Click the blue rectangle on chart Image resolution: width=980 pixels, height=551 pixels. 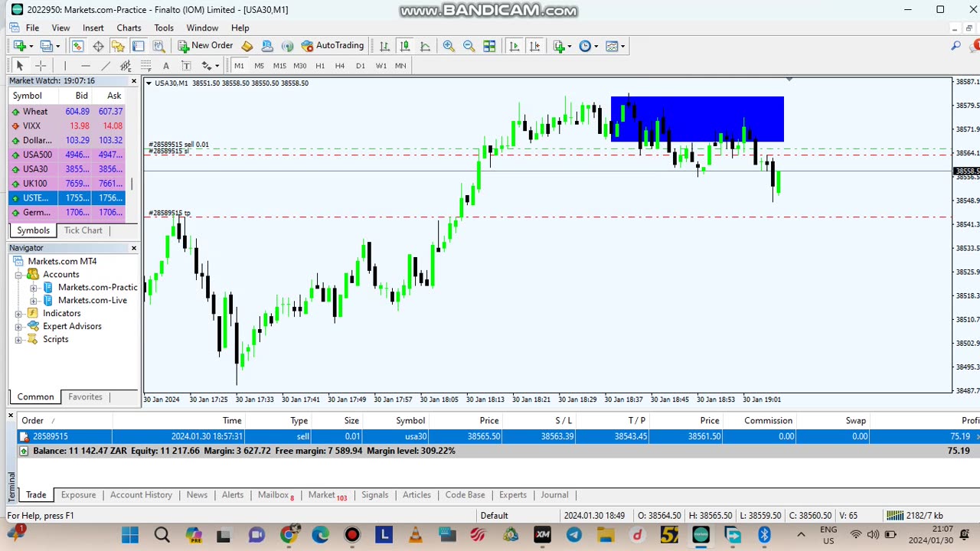tap(697, 119)
